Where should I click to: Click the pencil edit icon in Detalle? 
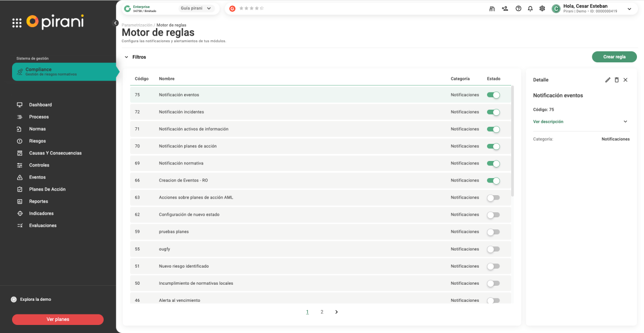coord(608,80)
